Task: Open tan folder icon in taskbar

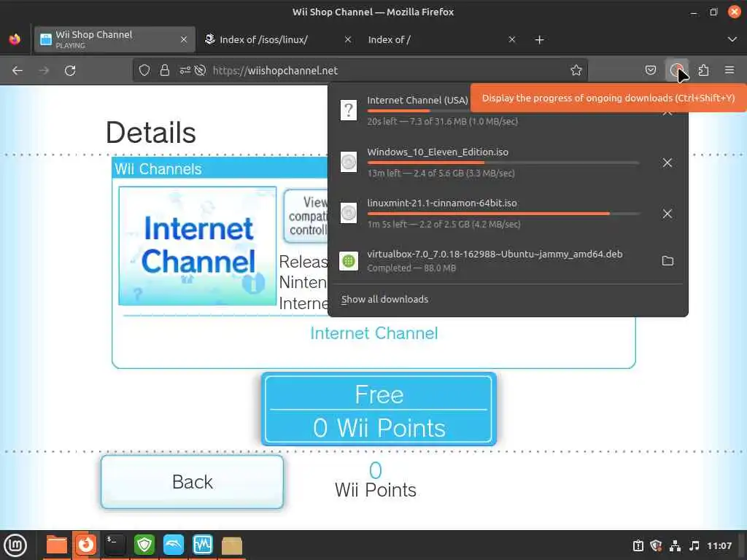Action: point(231,545)
